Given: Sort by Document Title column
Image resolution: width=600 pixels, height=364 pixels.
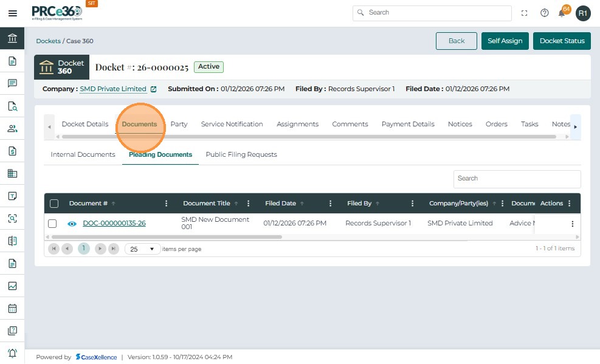Looking at the screenshot, I should point(207,204).
